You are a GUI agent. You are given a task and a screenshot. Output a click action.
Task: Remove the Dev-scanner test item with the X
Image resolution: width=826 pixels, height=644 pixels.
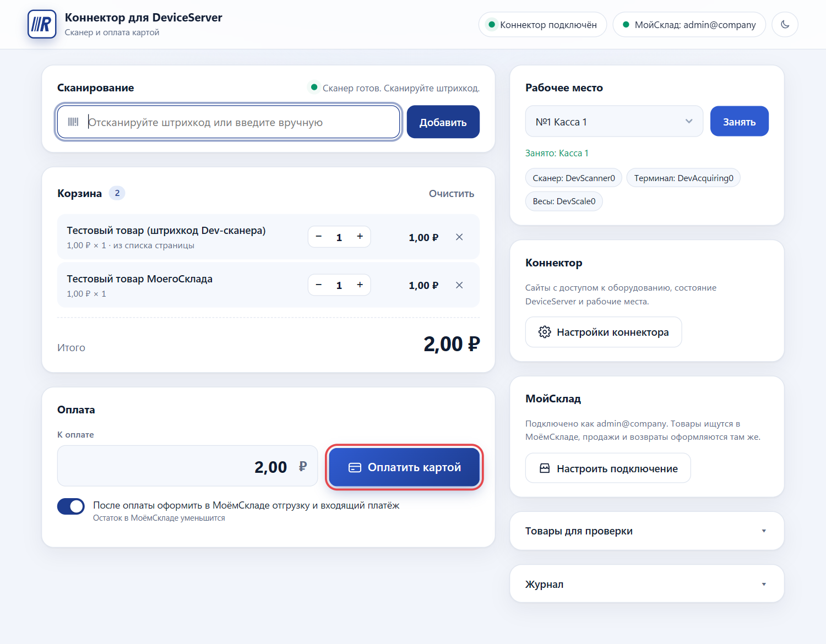[x=459, y=237]
